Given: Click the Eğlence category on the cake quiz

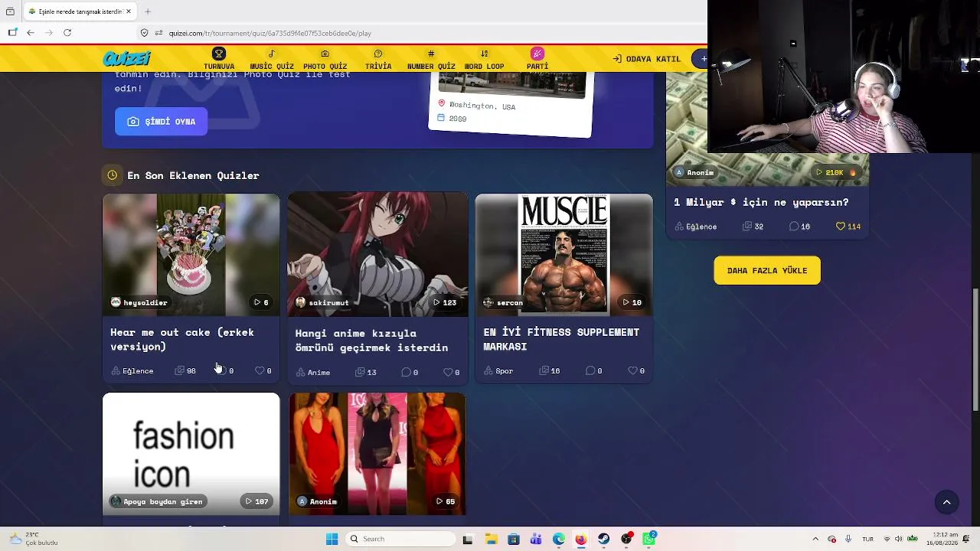Looking at the screenshot, I should [132, 370].
